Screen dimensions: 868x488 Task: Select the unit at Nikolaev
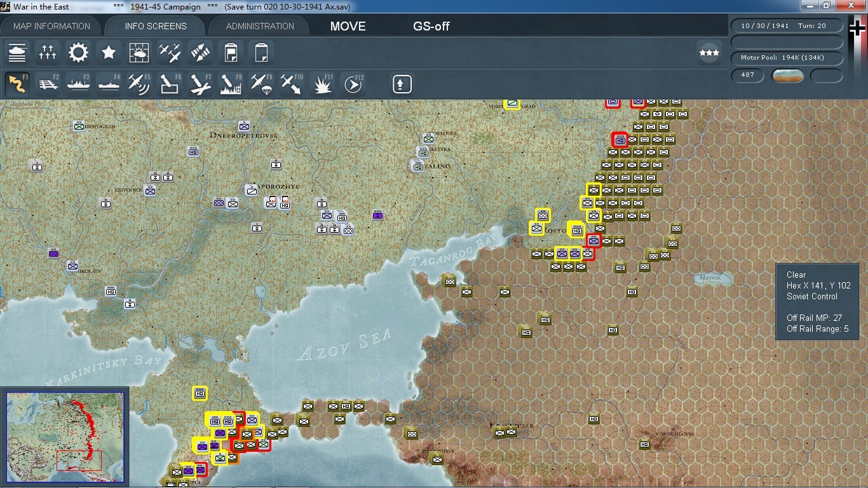pyautogui.click(x=72, y=266)
